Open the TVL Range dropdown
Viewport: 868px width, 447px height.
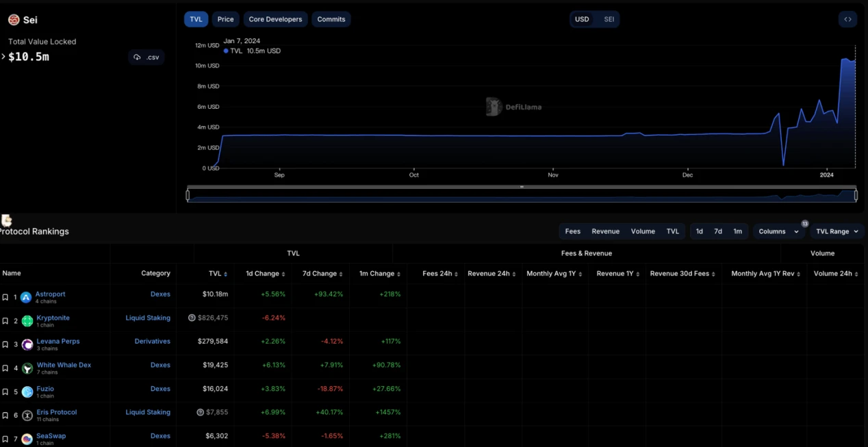[x=837, y=231]
